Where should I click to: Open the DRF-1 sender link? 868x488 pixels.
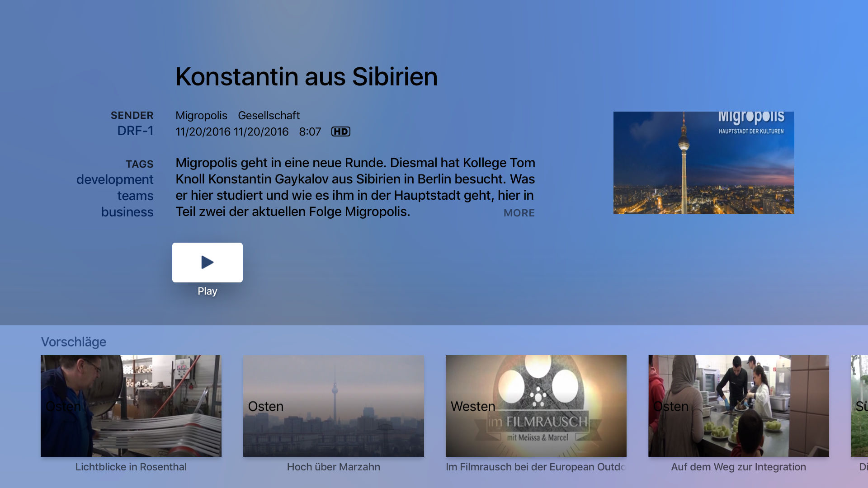coord(135,131)
